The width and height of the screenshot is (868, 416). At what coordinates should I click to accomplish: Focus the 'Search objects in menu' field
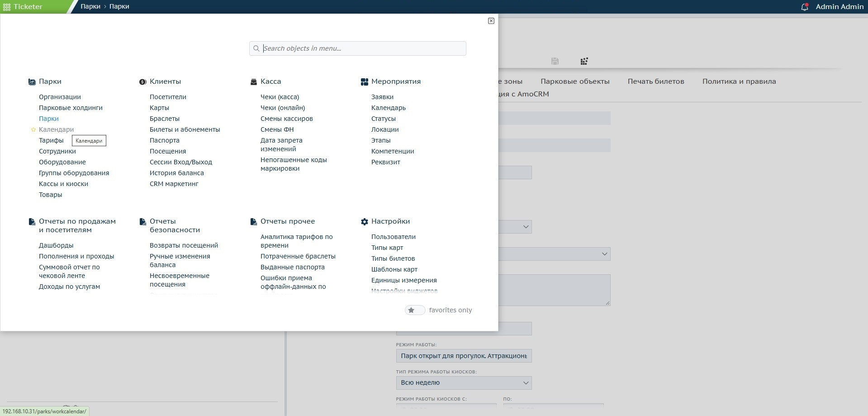click(x=357, y=48)
